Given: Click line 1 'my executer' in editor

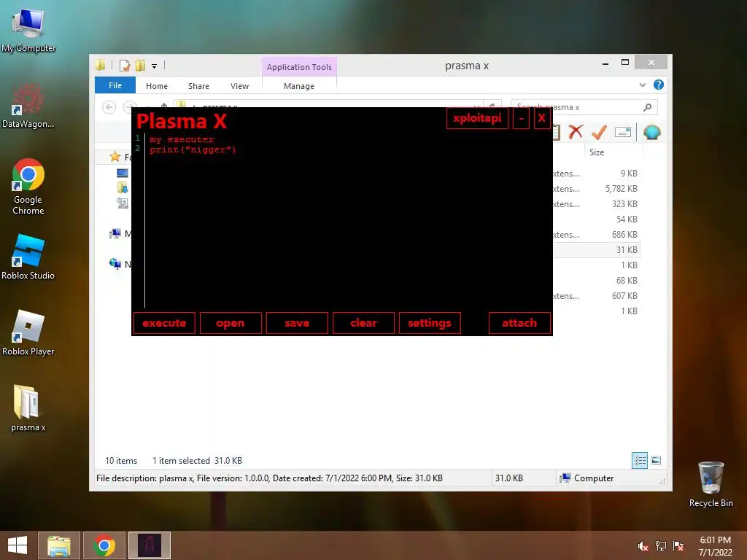Looking at the screenshot, I should coord(182,139).
